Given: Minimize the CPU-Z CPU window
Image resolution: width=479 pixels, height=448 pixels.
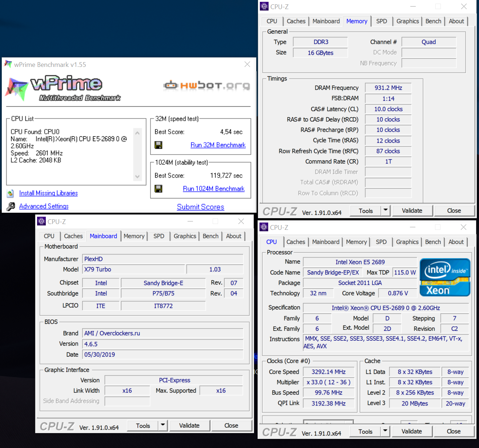Looking at the screenshot, I should pos(412,227).
